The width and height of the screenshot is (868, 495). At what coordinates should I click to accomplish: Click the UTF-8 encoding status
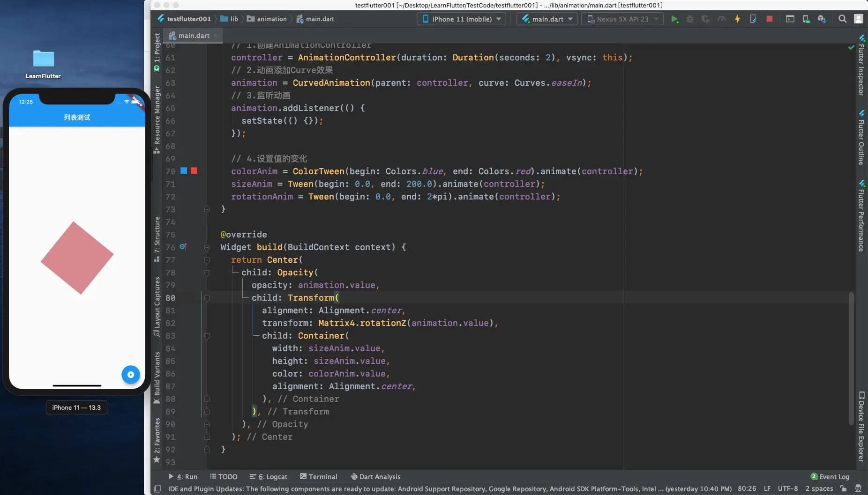pos(788,489)
